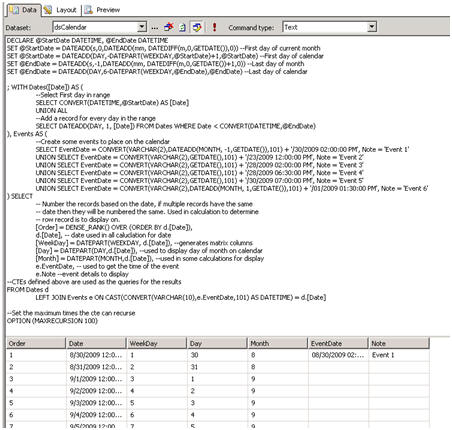Click the Note column header

click(x=399, y=343)
